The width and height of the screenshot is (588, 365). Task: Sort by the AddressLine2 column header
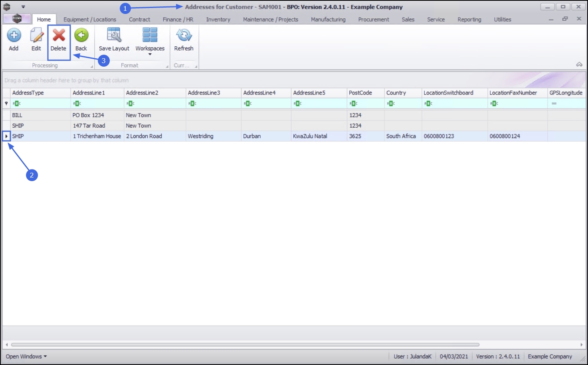point(155,93)
